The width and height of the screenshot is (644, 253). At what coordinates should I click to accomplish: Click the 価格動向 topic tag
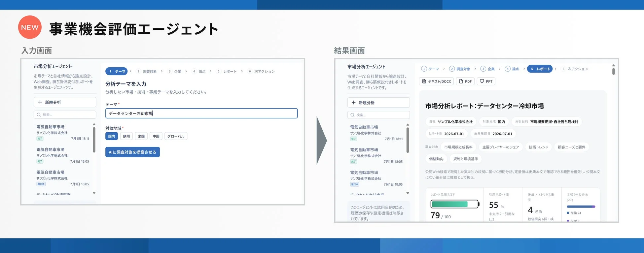(x=436, y=159)
